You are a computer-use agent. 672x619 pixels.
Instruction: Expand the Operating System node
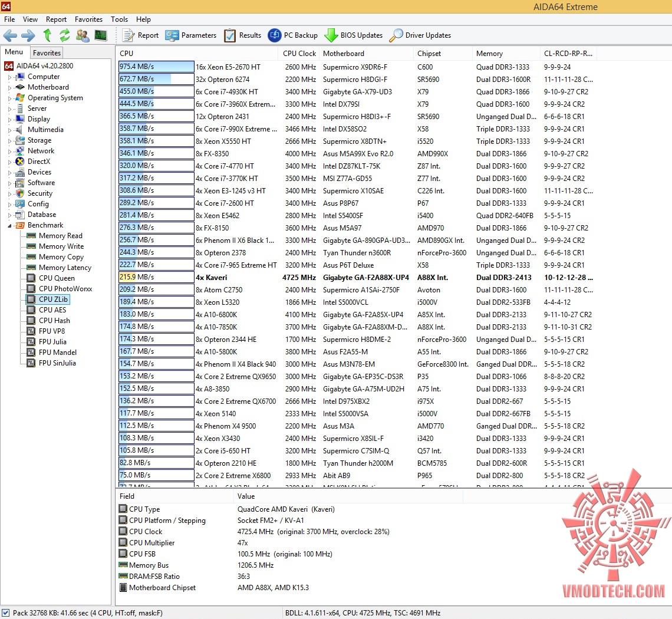tap(9, 98)
